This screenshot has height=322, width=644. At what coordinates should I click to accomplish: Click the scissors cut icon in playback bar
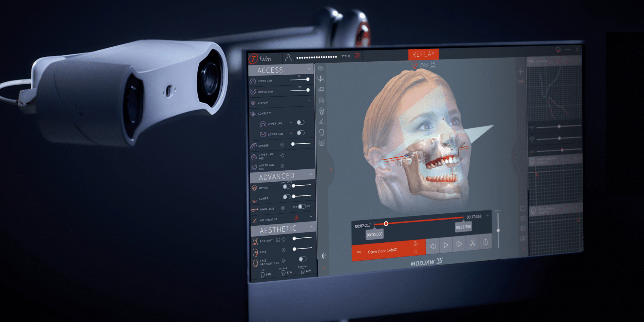472,243
